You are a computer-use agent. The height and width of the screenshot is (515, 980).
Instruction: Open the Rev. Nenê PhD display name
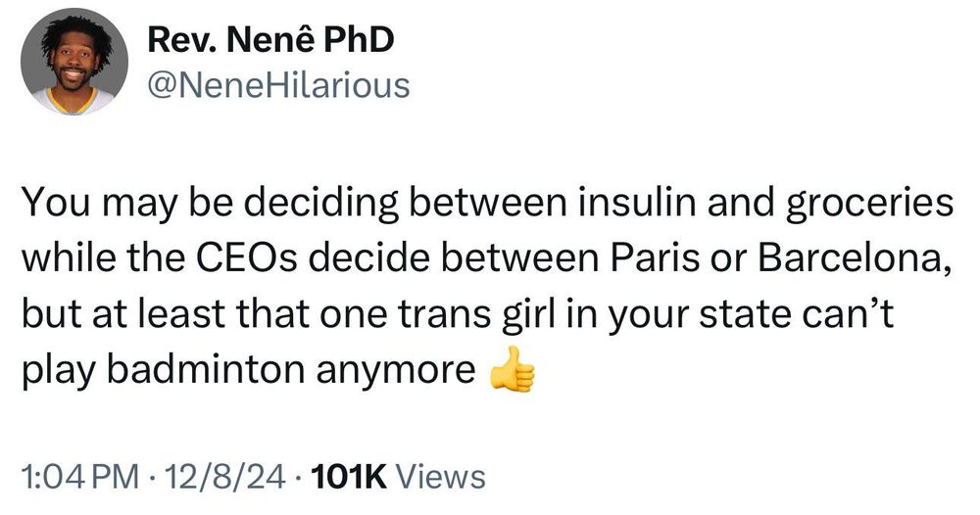(x=270, y=40)
